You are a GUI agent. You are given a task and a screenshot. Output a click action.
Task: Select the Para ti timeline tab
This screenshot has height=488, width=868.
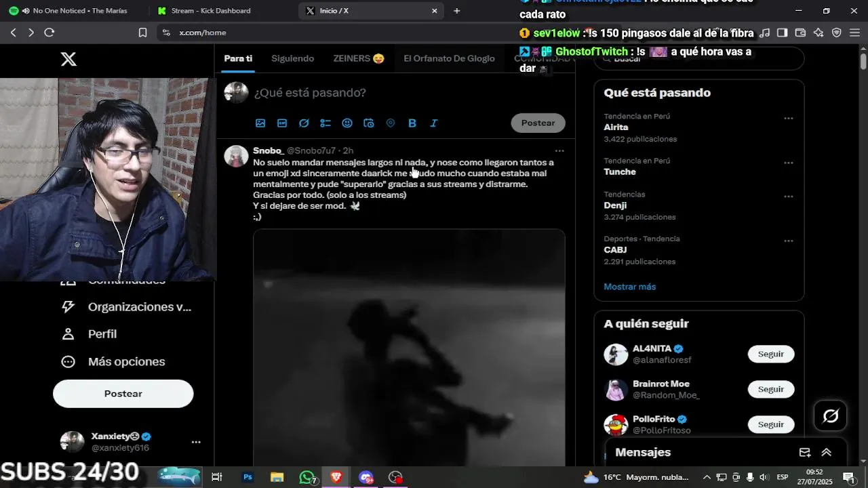tap(238, 58)
